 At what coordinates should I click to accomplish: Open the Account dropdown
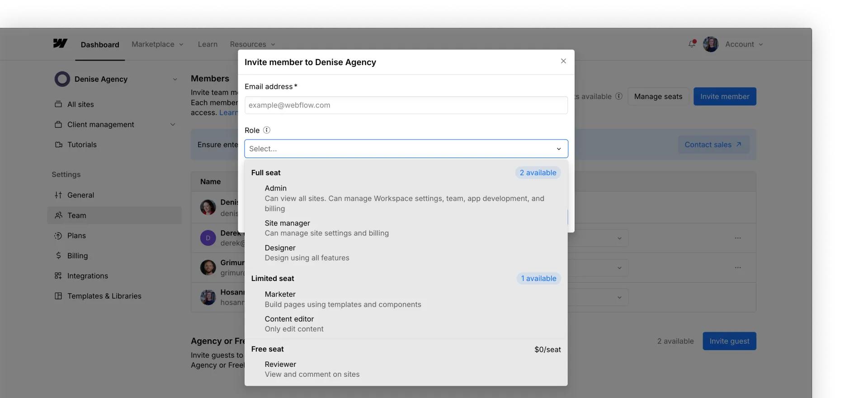tap(744, 44)
